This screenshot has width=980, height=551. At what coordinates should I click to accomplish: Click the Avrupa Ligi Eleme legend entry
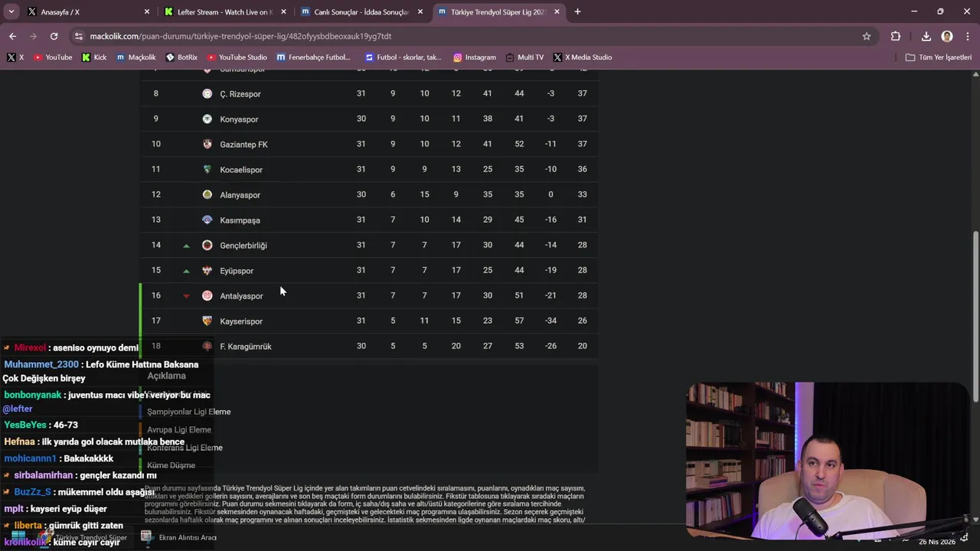(179, 430)
